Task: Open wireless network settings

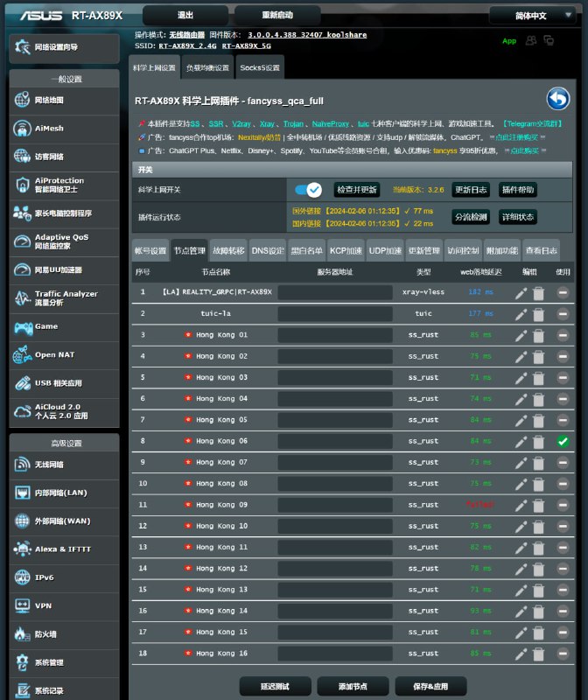Action: coord(64,465)
